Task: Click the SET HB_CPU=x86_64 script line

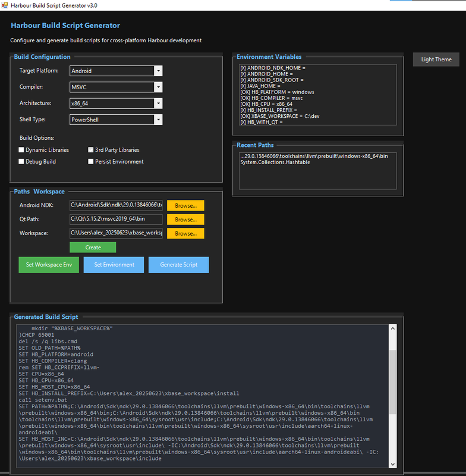Action: (x=46, y=380)
